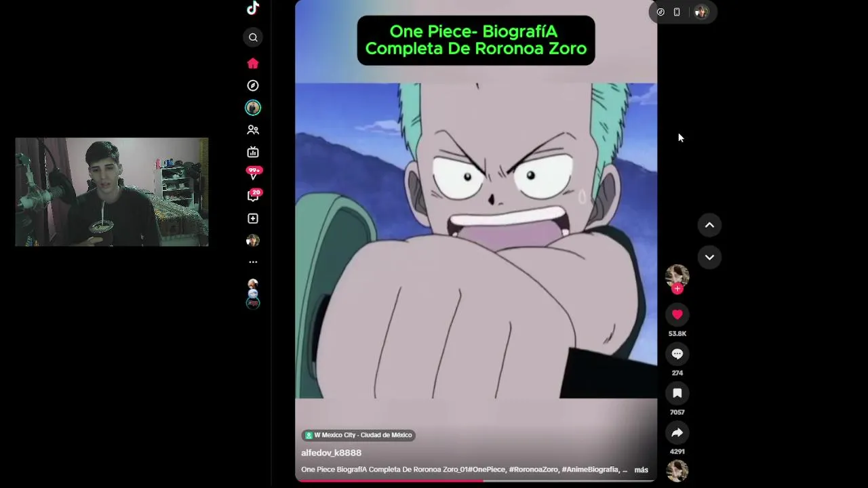
Task: Go to previous video with up arrow
Action: (709, 225)
